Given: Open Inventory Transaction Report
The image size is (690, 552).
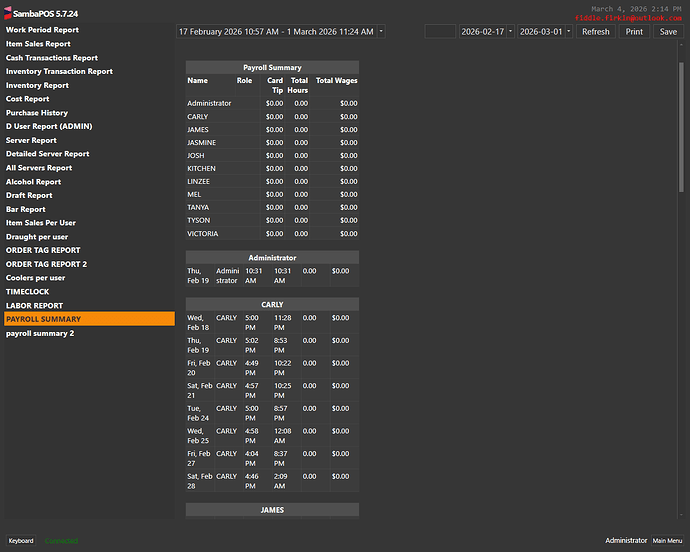Looking at the screenshot, I should point(59,72).
